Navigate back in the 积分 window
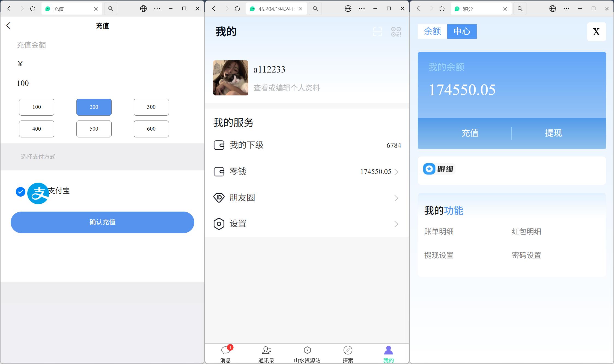 pyautogui.click(x=418, y=9)
